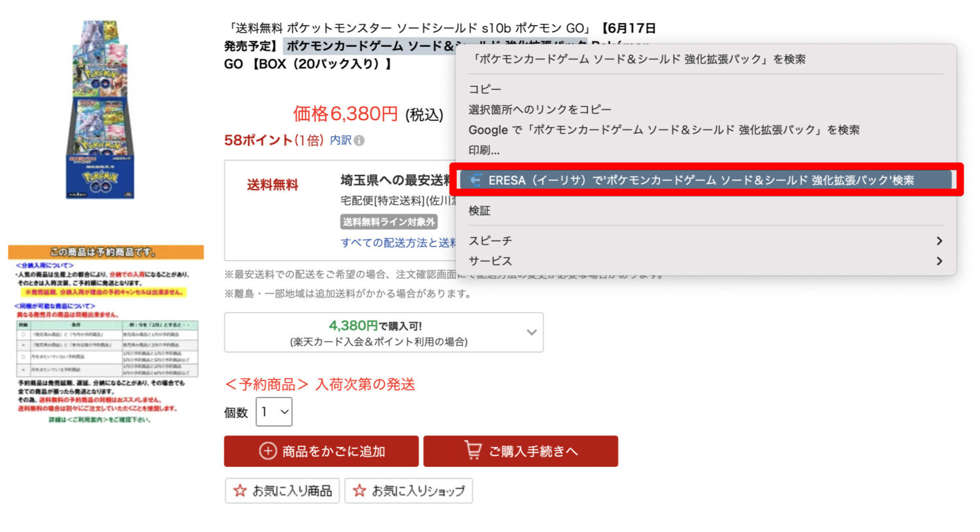
Task: Click the product title 送料無料 ポケットモンスター text
Action: pyautogui.click(x=440, y=46)
